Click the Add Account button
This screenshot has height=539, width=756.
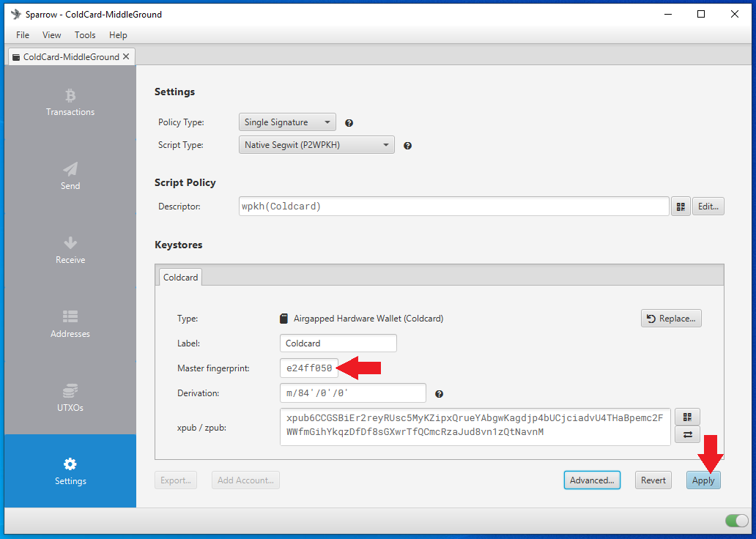[245, 480]
